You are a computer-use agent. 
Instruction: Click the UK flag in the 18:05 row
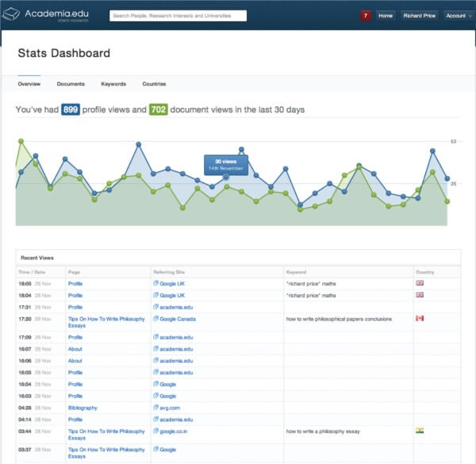pos(420,283)
